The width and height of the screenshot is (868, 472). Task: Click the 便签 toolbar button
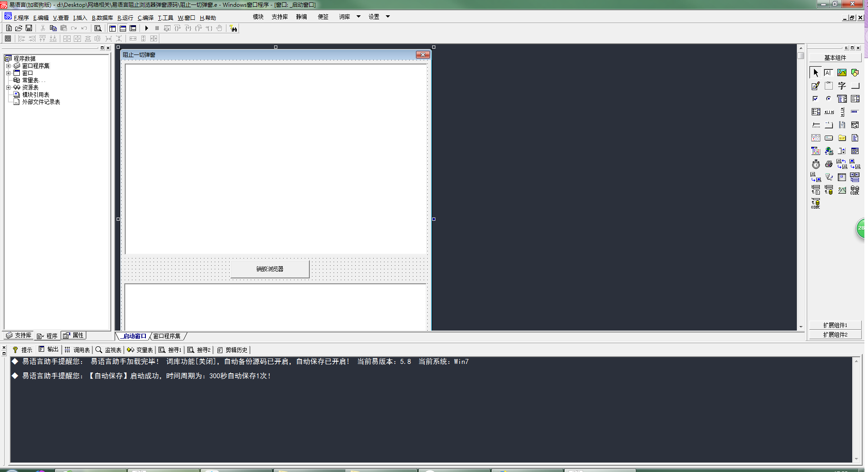coord(323,17)
